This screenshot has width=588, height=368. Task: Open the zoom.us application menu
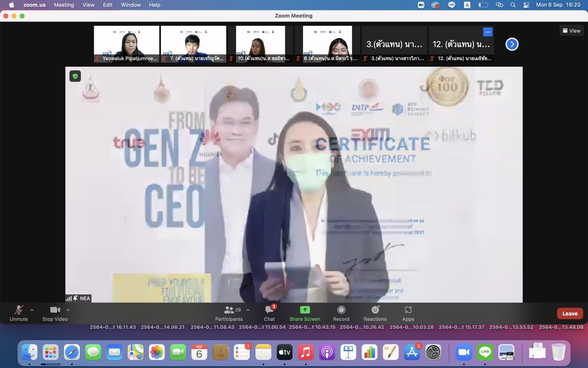pyautogui.click(x=35, y=5)
